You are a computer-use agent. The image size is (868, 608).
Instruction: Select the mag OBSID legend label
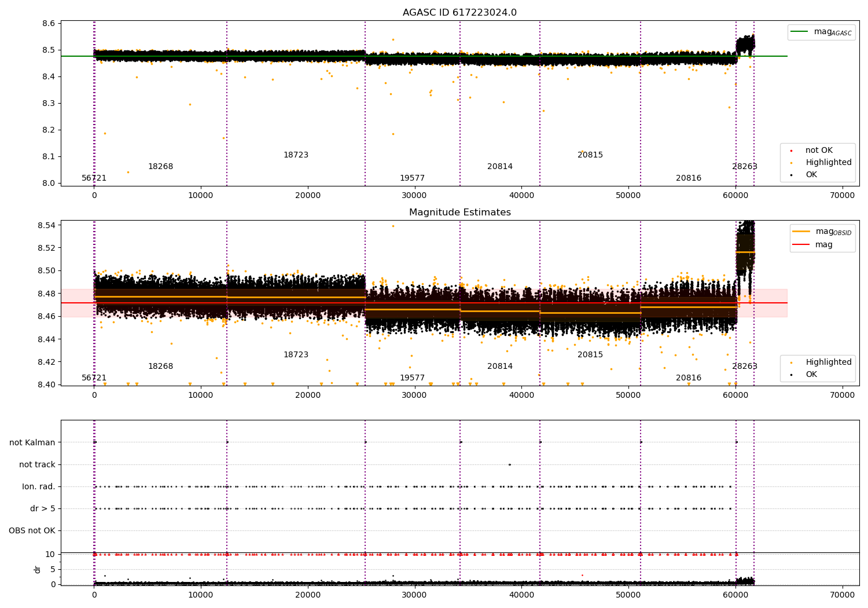tap(833, 232)
